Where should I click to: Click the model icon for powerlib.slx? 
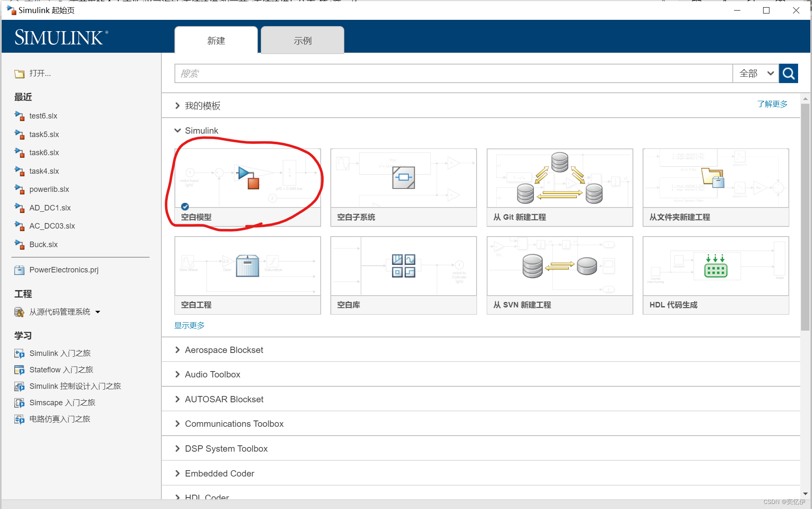click(x=19, y=189)
